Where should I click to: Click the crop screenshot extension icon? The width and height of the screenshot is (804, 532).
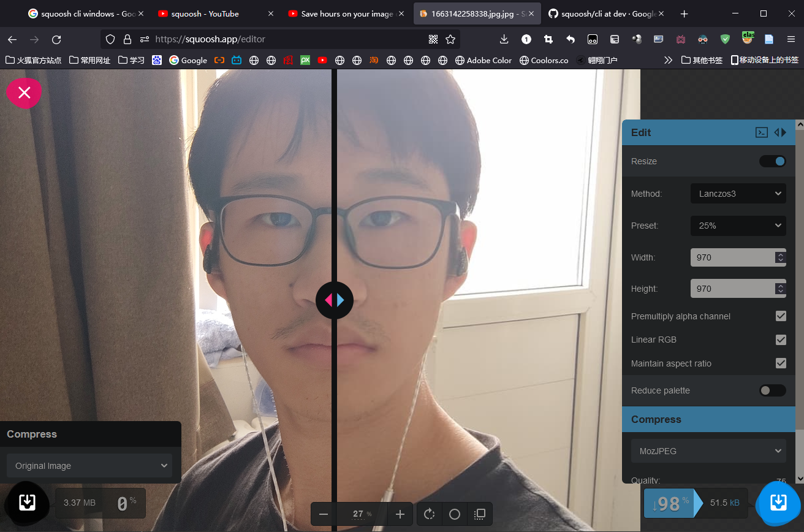[548, 39]
